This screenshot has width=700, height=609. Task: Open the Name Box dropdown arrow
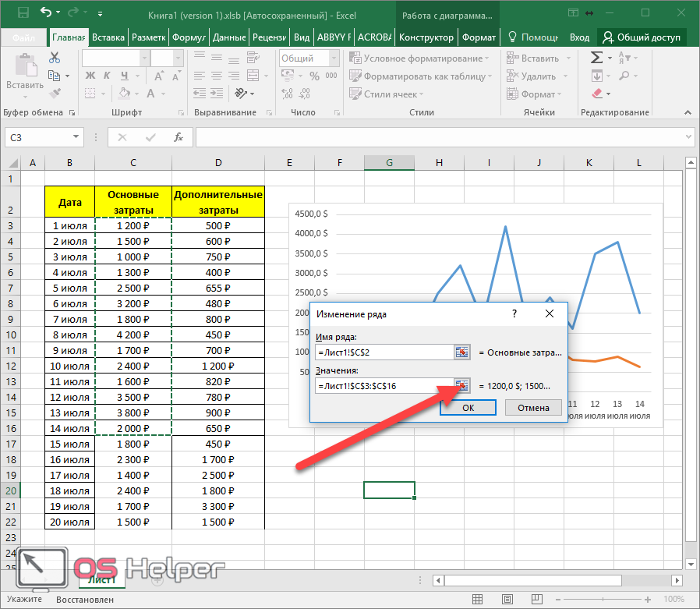click(76, 137)
